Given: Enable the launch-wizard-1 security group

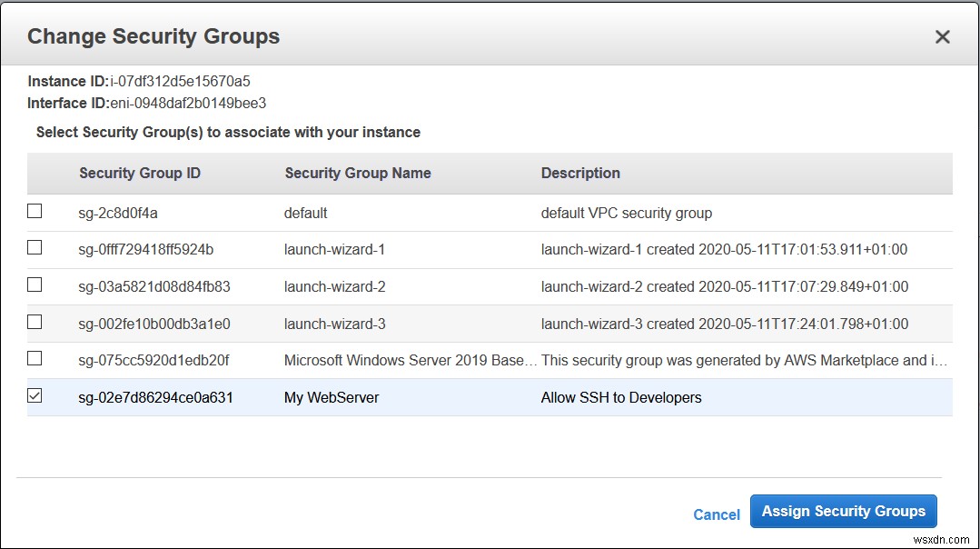Looking at the screenshot, I should [x=35, y=247].
